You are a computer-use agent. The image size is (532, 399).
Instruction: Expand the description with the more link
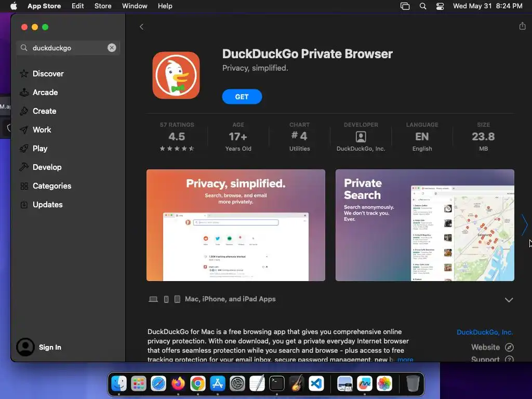[405, 359]
